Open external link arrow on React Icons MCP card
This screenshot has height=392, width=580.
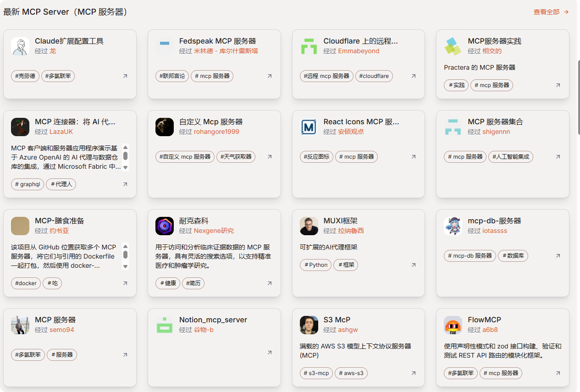pyautogui.click(x=414, y=157)
